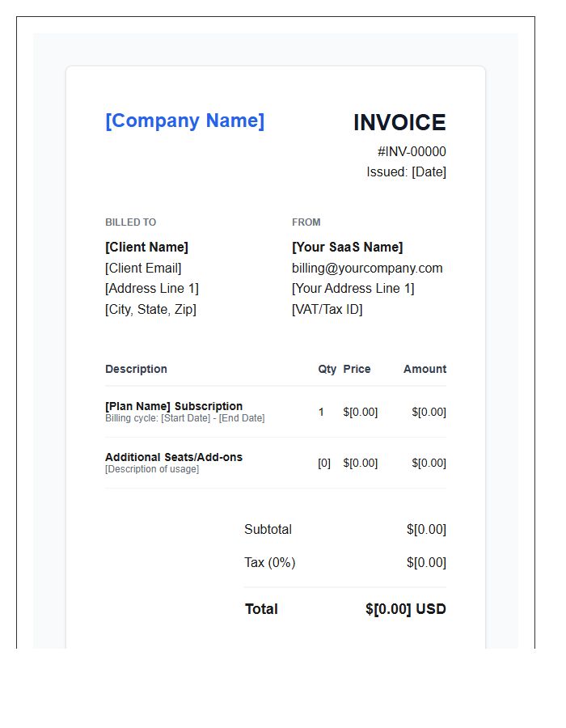Click the Description column header
This screenshot has height=728, width=566.
coord(136,369)
